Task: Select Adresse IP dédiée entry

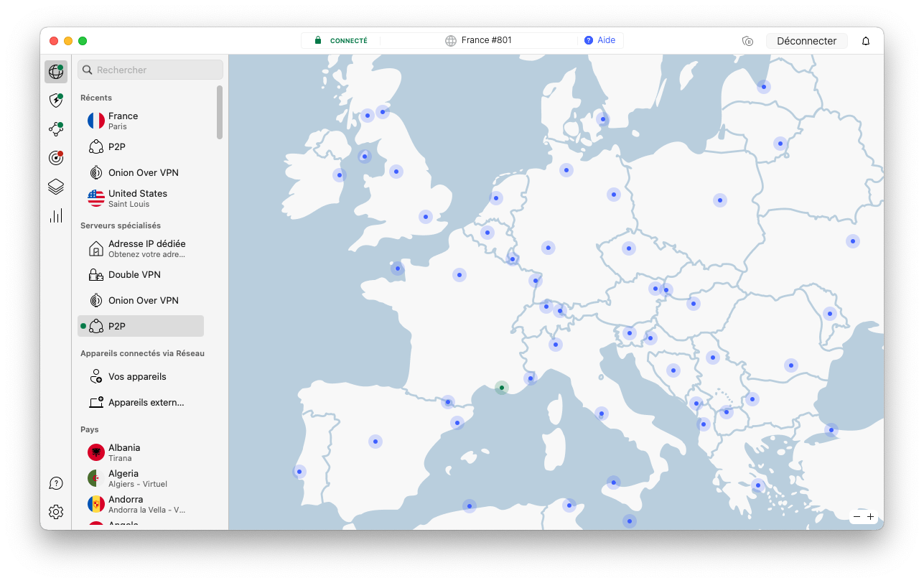Action: pyautogui.click(x=141, y=248)
